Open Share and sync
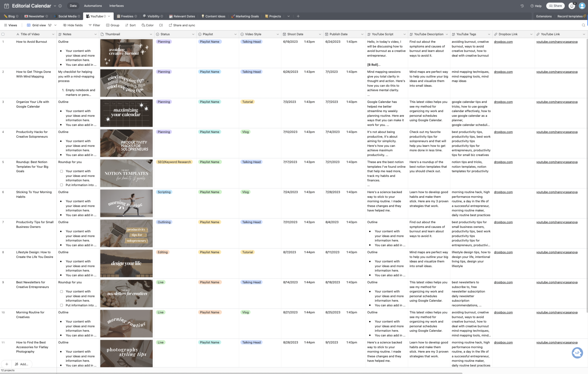Image resolution: width=588 pixels, height=374 pixels. (182, 25)
